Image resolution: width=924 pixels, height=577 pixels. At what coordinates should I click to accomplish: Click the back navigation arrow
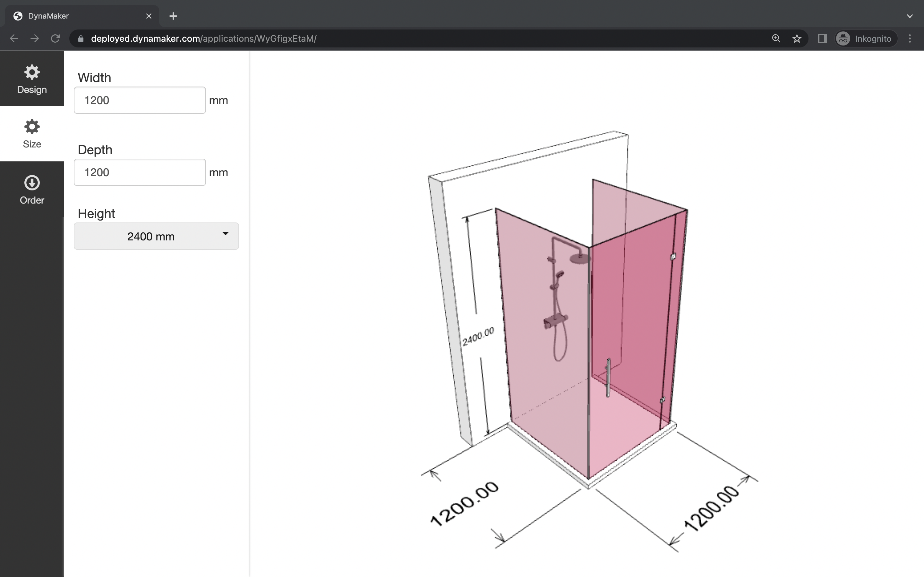(14, 38)
